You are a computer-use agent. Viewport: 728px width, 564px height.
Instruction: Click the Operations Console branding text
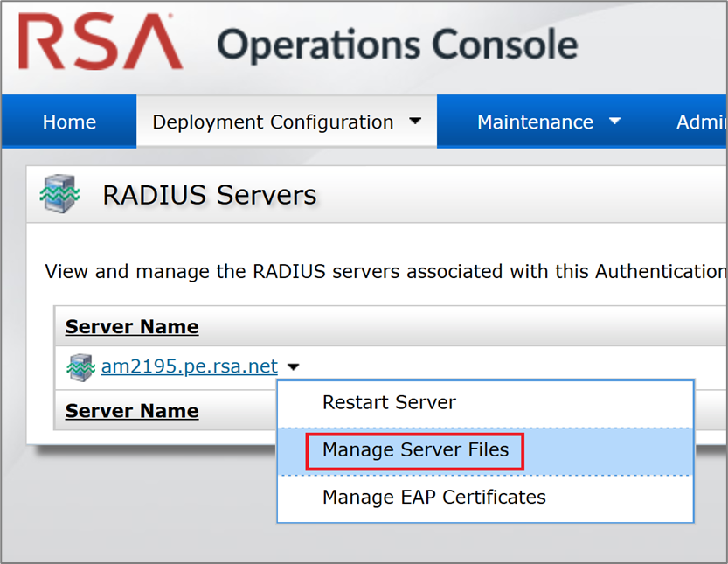tap(398, 44)
